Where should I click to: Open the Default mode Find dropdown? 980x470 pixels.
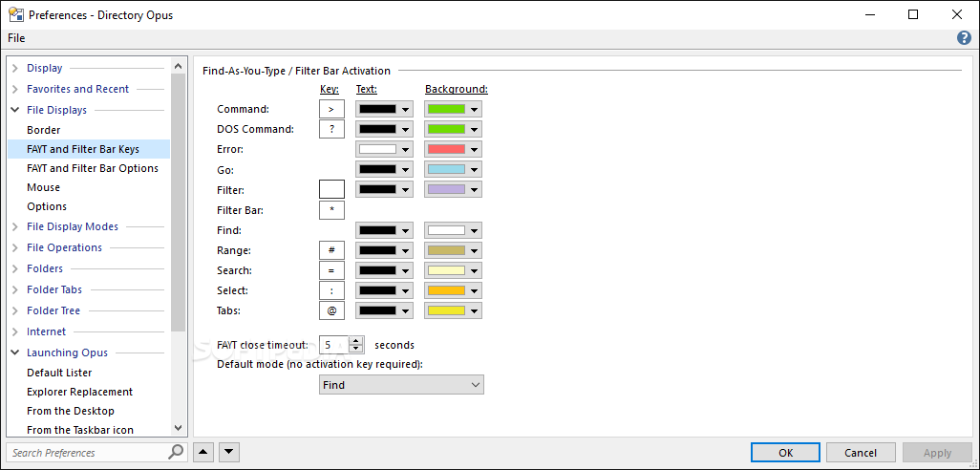click(401, 385)
